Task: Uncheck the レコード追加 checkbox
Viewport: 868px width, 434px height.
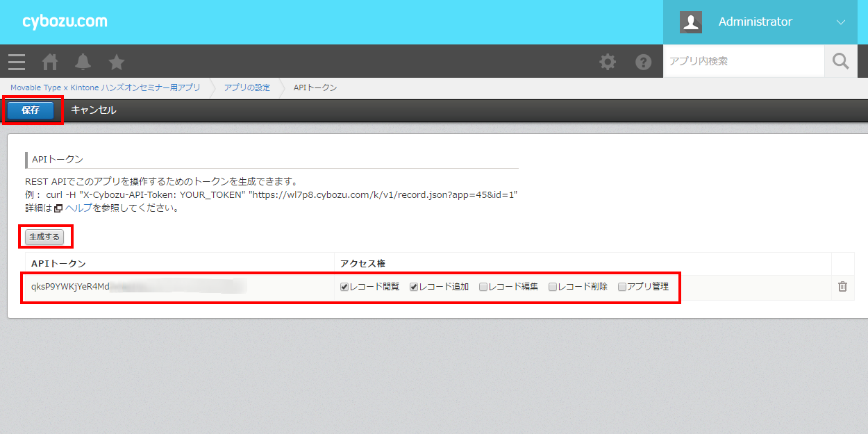Action: point(414,287)
